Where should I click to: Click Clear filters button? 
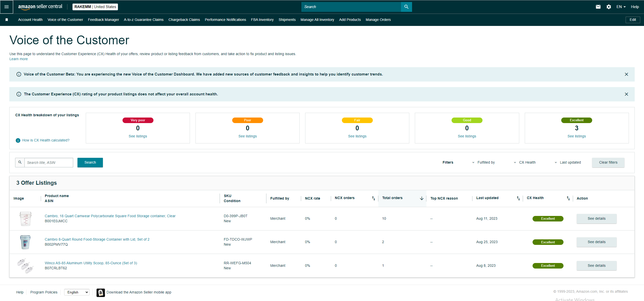[608, 163]
